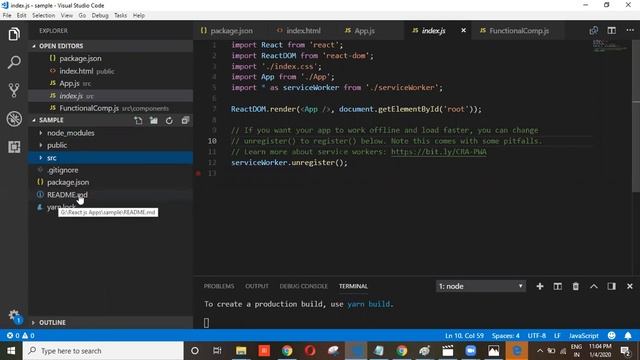Screen dimensions: 640x360
Task: Refresh the SAMPLE explorer tree
Action: [169, 120]
